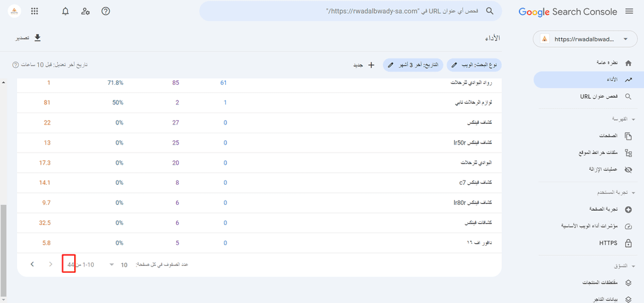Collapse the التسوّق section

pyautogui.click(x=625, y=266)
